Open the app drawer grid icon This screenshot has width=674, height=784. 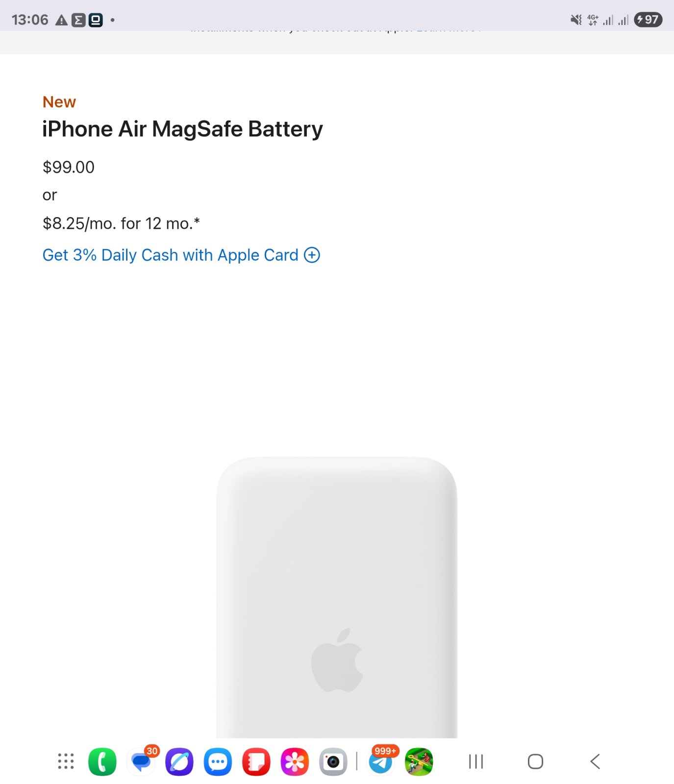coord(66,761)
